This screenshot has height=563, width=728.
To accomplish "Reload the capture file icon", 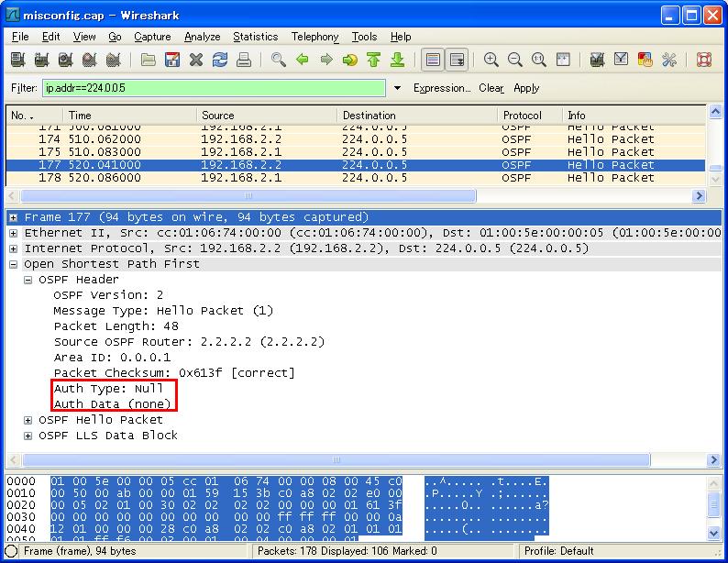I will pos(220,60).
